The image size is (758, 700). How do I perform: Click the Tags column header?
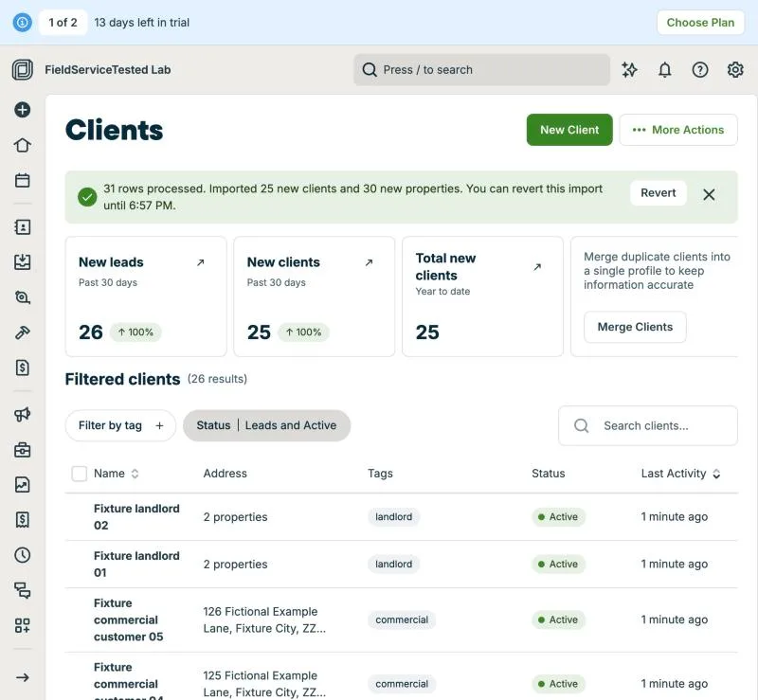pyautogui.click(x=380, y=474)
